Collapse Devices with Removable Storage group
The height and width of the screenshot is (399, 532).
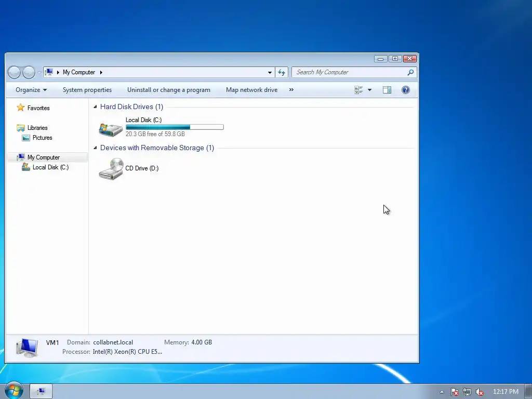tap(96, 148)
